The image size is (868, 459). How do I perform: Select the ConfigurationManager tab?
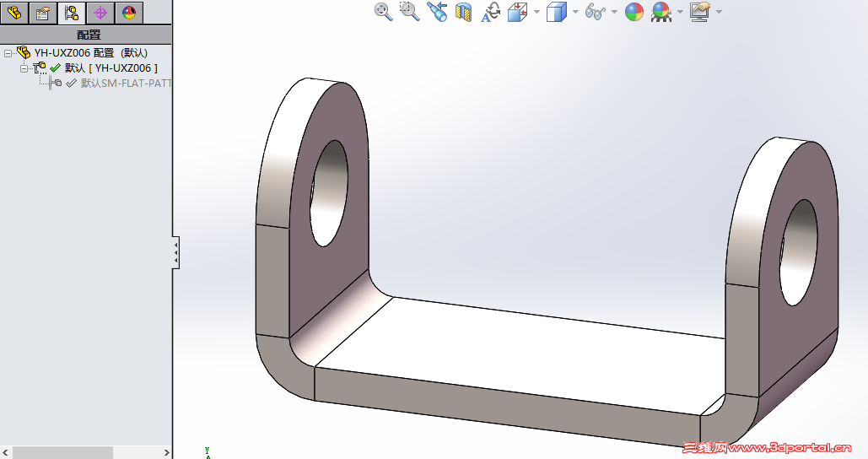(72, 12)
